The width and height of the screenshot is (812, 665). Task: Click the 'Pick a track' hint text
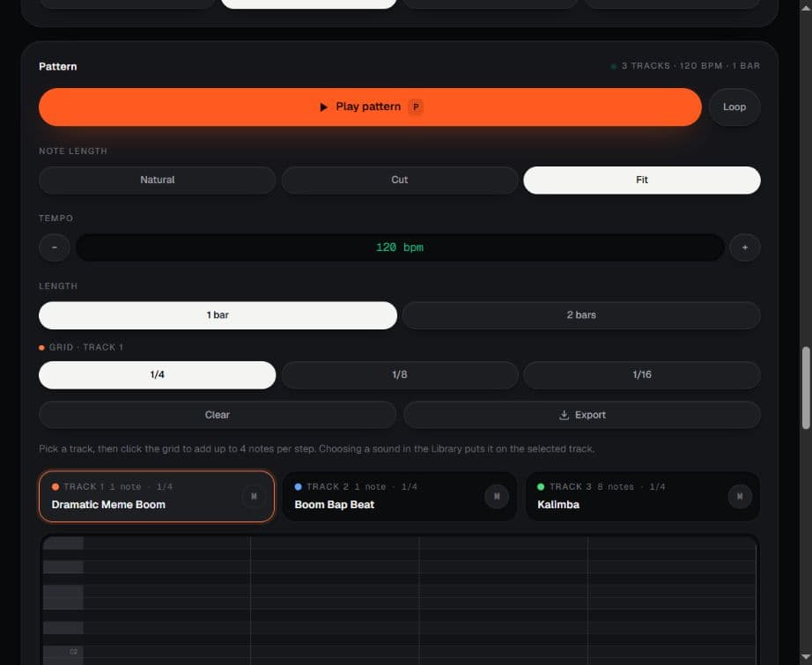[316, 448]
